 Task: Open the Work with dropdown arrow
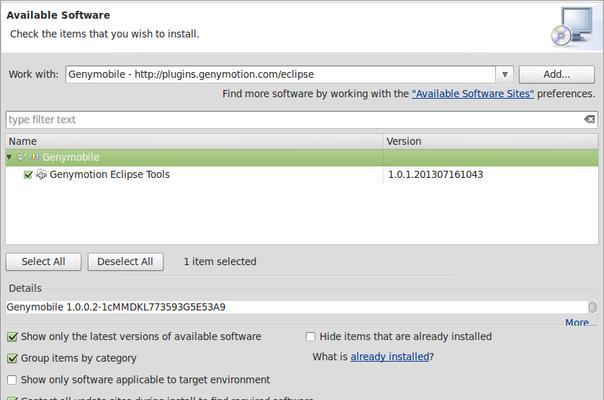[505, 74]
